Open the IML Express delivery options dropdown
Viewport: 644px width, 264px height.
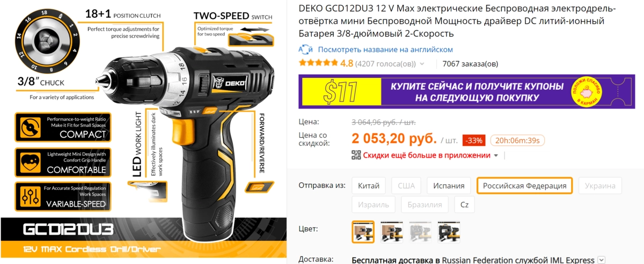point(601,260)
